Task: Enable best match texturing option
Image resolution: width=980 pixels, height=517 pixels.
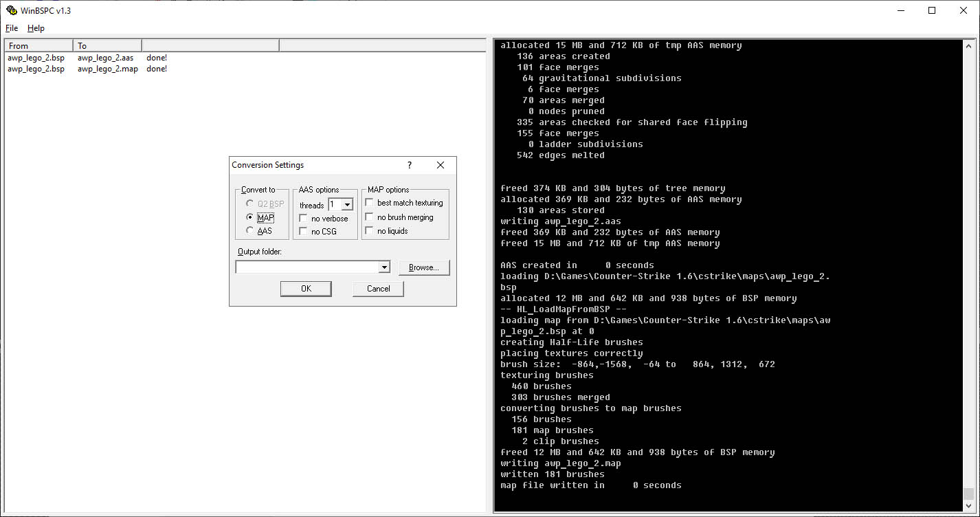Action: click(x=370, y=203)
